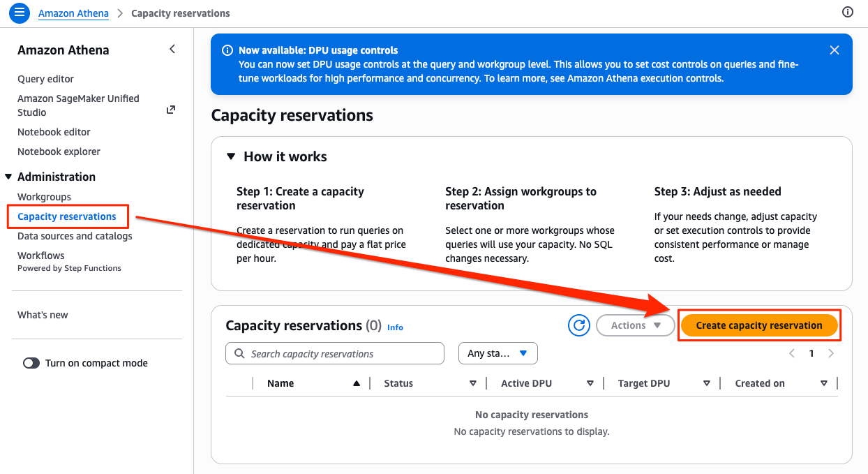Collapse the How it works section
This screenshot has height=474, width=868.
[x=232, y=156]
